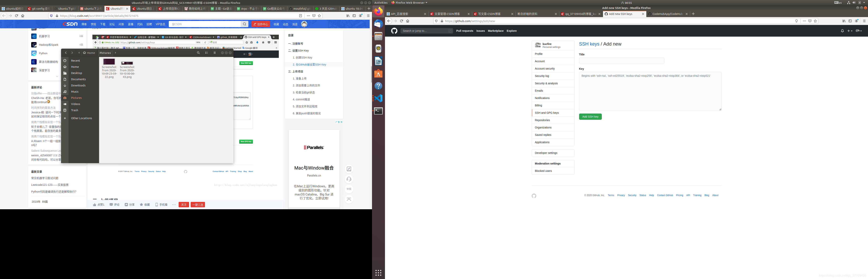Open the Firefox Web Browser app menu
Screen dimensions: 868x279
tap(409, 3)
